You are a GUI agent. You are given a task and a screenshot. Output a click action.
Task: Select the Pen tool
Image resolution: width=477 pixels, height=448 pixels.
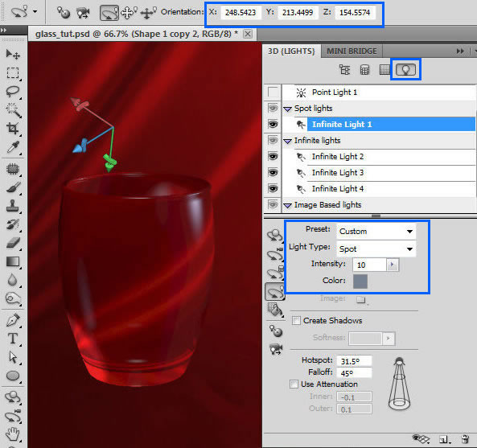coord(13,320)
